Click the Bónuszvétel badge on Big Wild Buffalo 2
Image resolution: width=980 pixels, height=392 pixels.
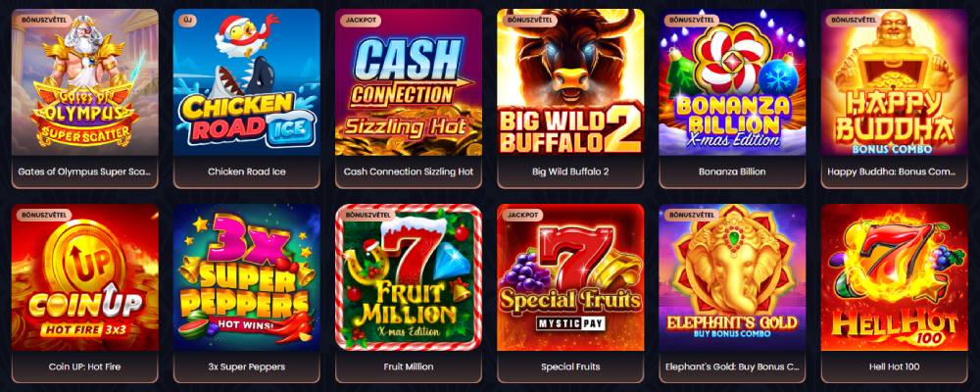[x=531, y=20]
